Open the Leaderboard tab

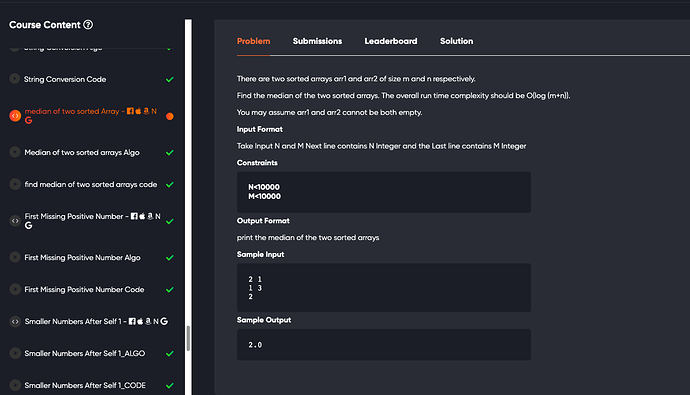point(391,41)
